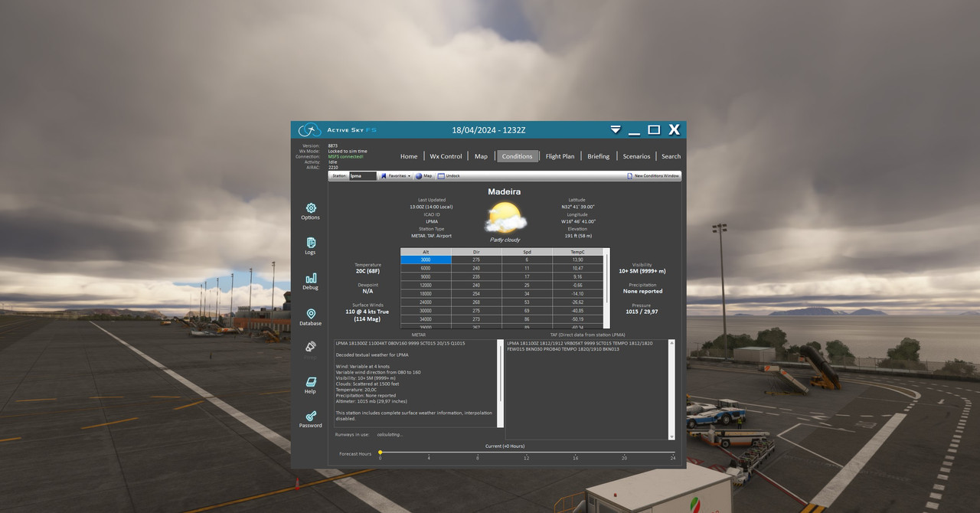This screenshot has height=513, width=980.
Task: Open the Debug chart icon
Action: pos(311,279)
